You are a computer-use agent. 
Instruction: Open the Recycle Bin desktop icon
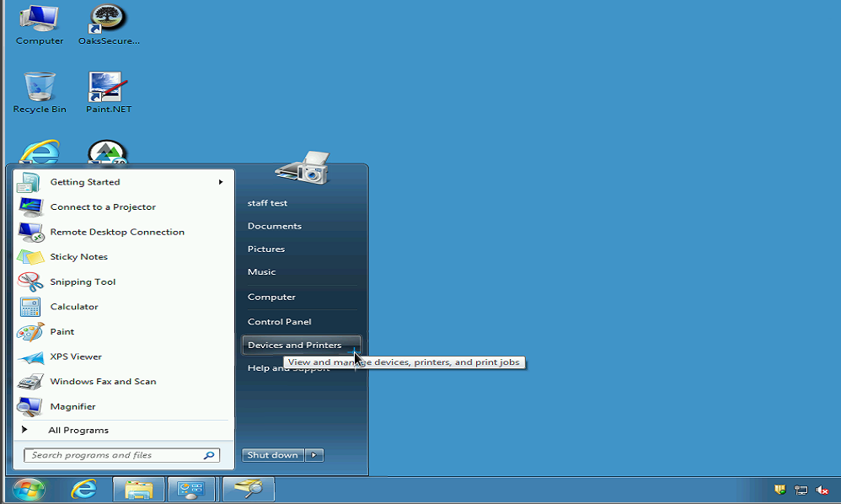pyautogui.click(x=40, y=88)
